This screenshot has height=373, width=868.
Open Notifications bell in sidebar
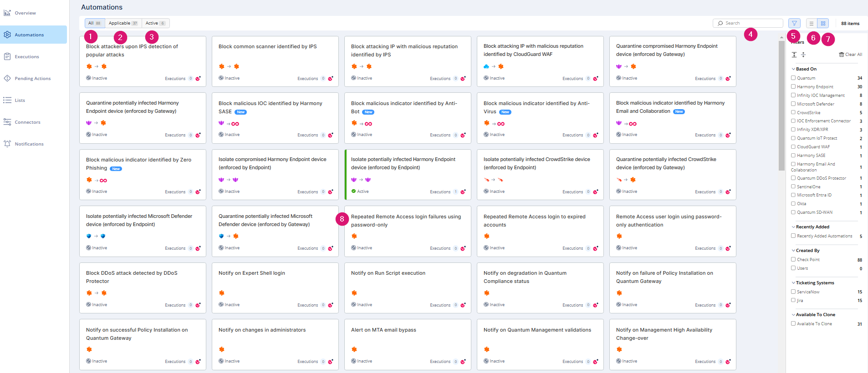7,144
